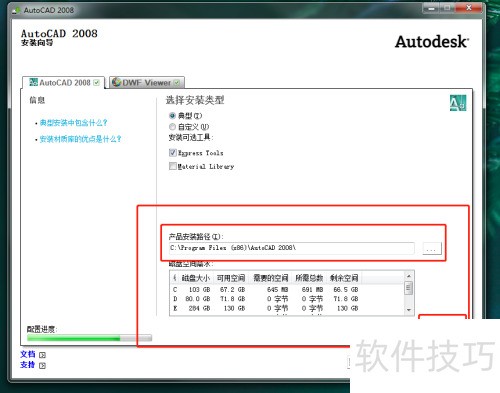Viewport: 500px width, 393px height.
Task: Click the green checkmark on DWF Viewer tab
Action: point(177,82)
